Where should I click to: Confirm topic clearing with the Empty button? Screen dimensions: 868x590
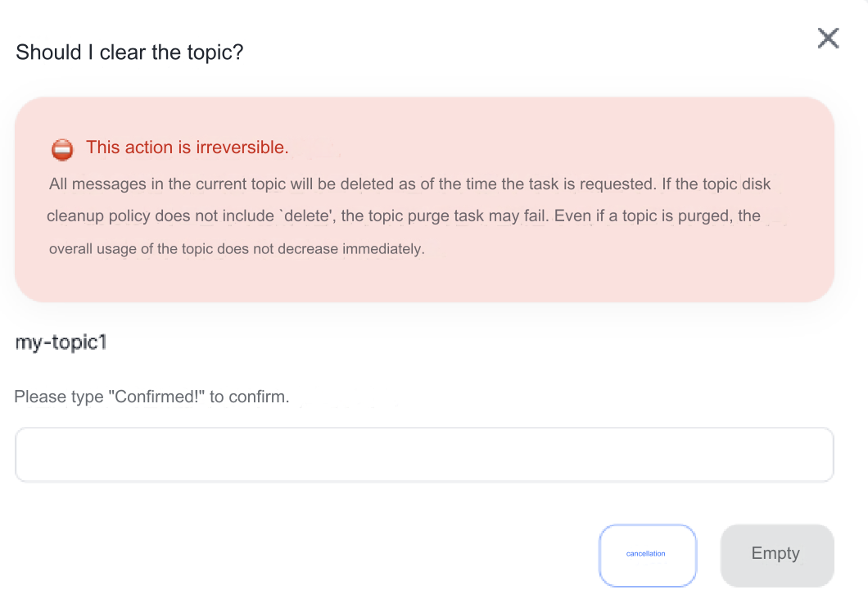click(776, 554)
